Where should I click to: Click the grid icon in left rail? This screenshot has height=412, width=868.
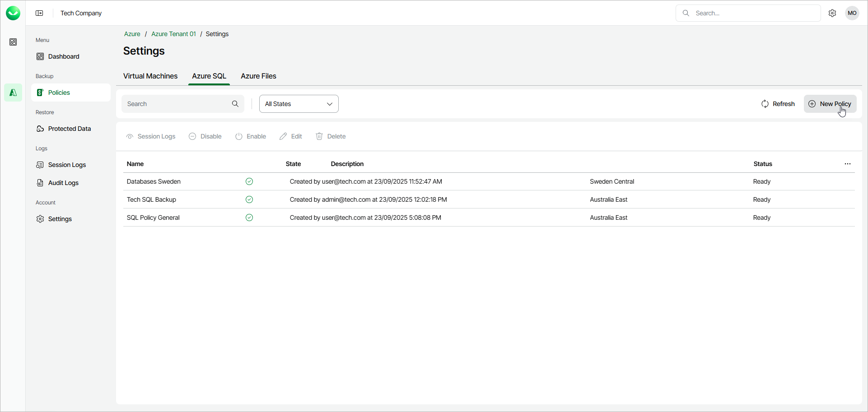click(x=13, y=42)
